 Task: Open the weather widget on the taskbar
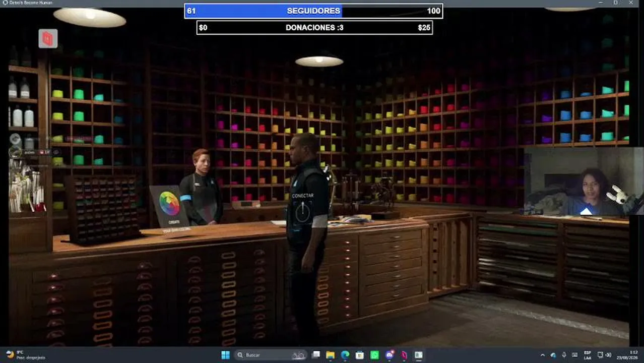tap(24, 355)
